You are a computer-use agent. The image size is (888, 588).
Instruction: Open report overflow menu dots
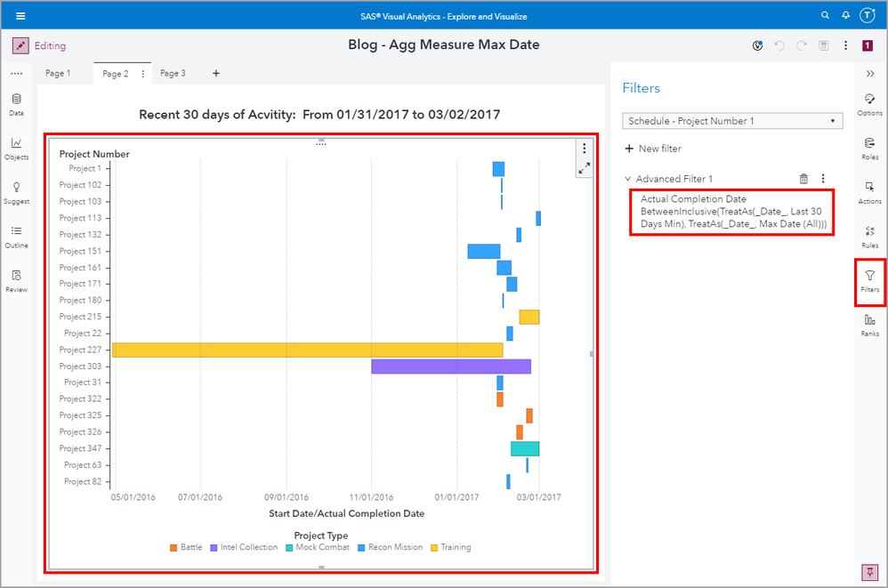point(845,45)
